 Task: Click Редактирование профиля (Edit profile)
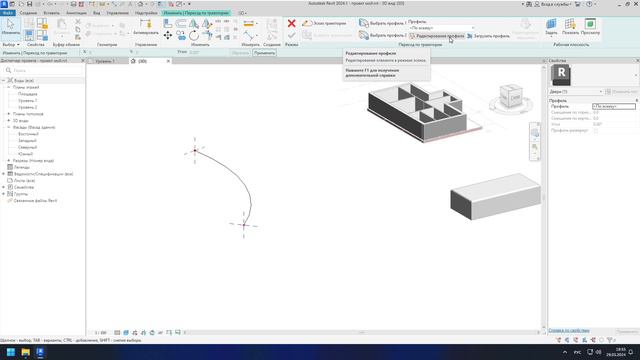click(x=436, y=36)
